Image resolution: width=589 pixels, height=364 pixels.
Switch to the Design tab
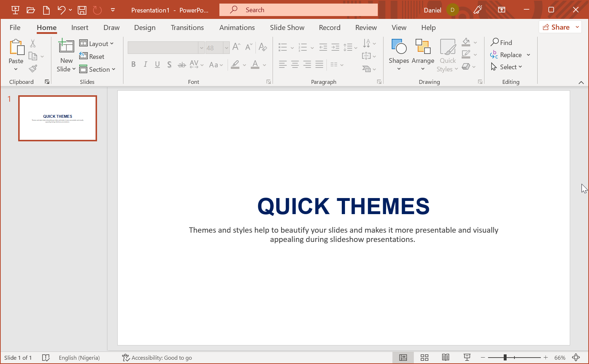pyautogui.click(x=144, y=27)
